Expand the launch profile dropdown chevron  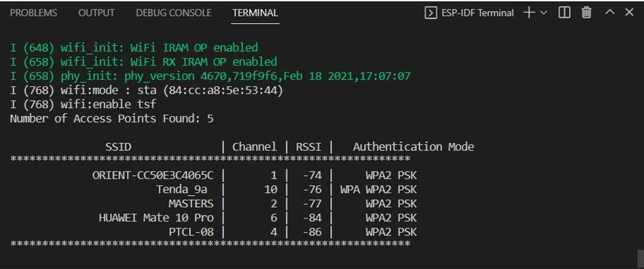[x=543, y=13]
